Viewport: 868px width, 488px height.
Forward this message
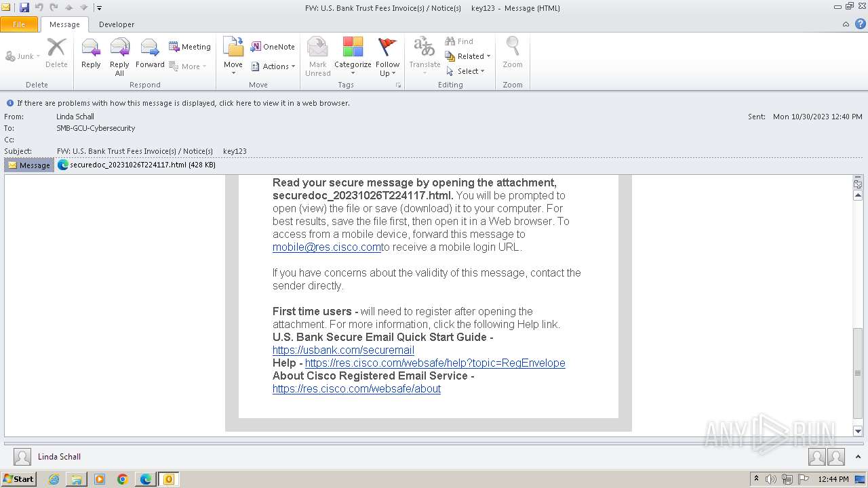click(x=150, y=54)
